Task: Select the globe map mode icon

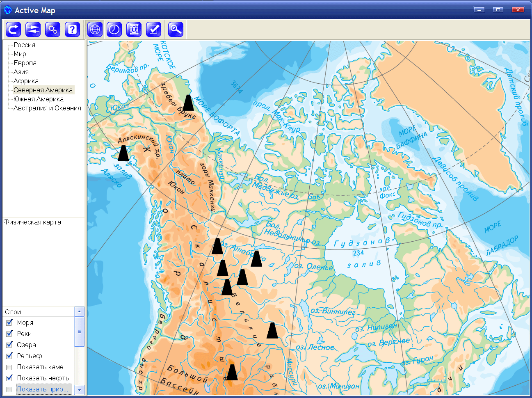Action: pos(95,30)
